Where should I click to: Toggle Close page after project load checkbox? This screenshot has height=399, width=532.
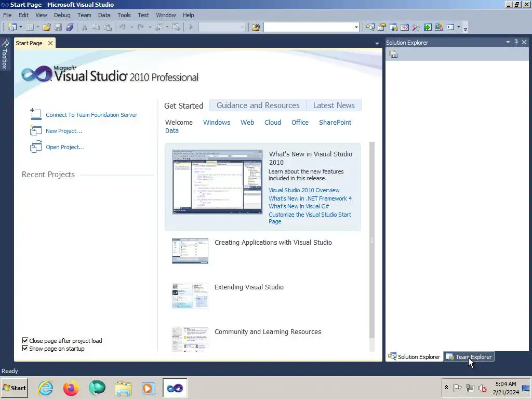25,340
